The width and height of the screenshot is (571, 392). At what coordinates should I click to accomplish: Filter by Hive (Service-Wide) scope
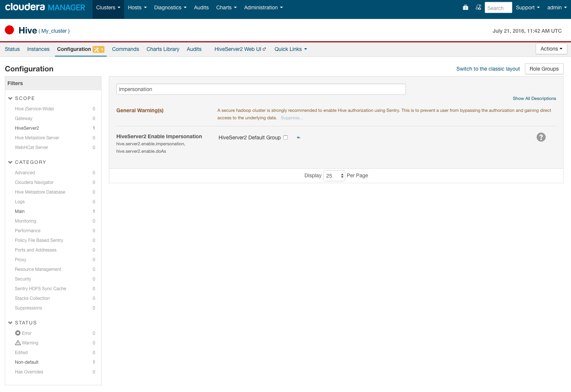[54, 109]
